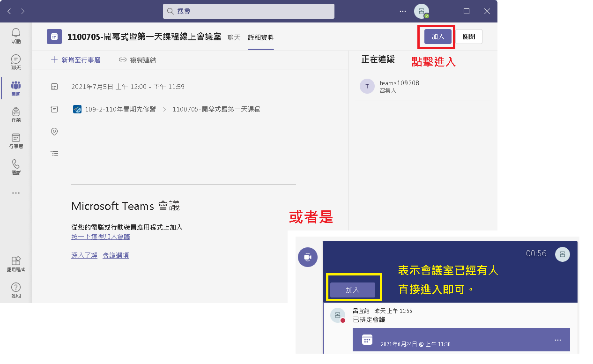Open the Calls phone icon
This screenshot has height=364, width=593.
coord(16,166)
